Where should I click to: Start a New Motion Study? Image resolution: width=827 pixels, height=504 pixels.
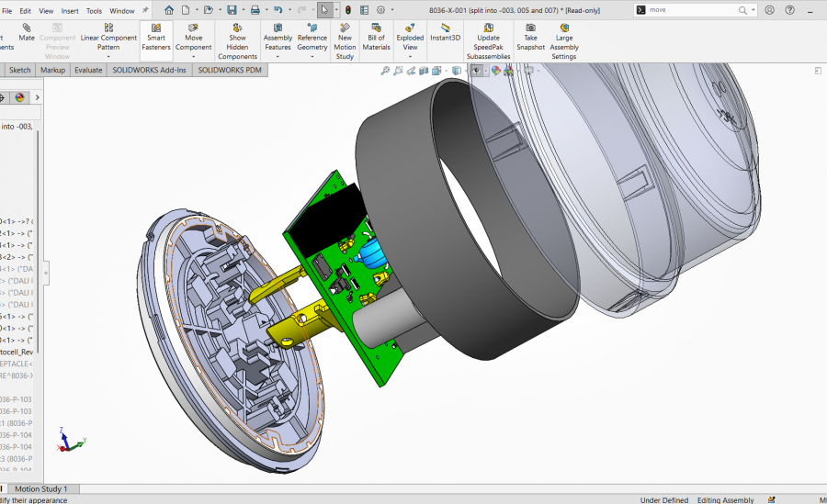345,41
